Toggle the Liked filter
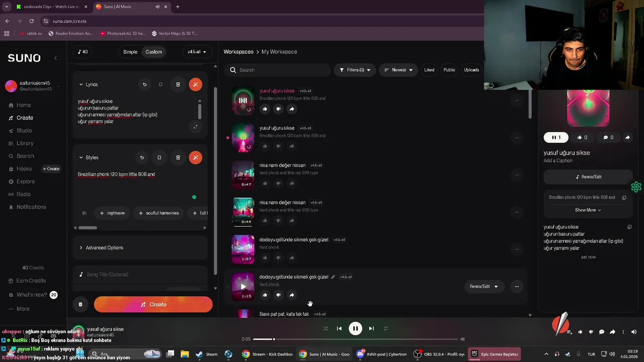Screen dimensions: 644x362 click(x=429, y=70)
